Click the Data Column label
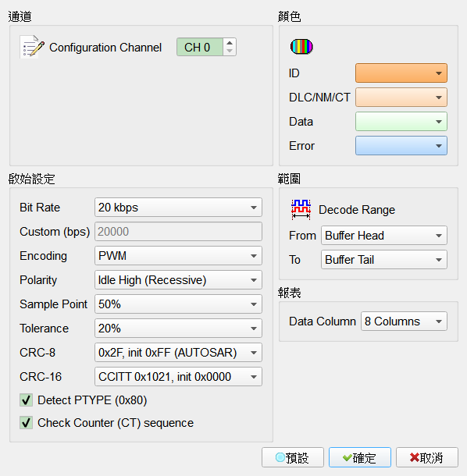Screen dimensions: 467x476 (323, 321)
